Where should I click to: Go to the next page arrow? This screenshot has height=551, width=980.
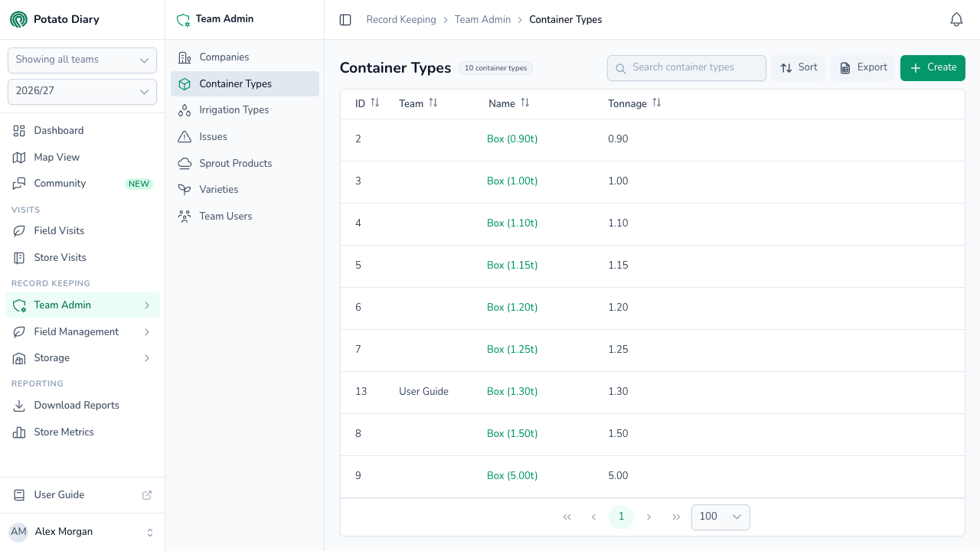pos(648,517)
